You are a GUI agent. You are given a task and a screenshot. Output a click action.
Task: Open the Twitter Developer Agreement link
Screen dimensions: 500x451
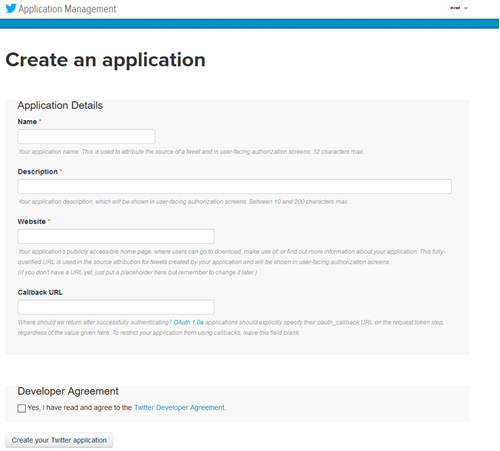180,408
